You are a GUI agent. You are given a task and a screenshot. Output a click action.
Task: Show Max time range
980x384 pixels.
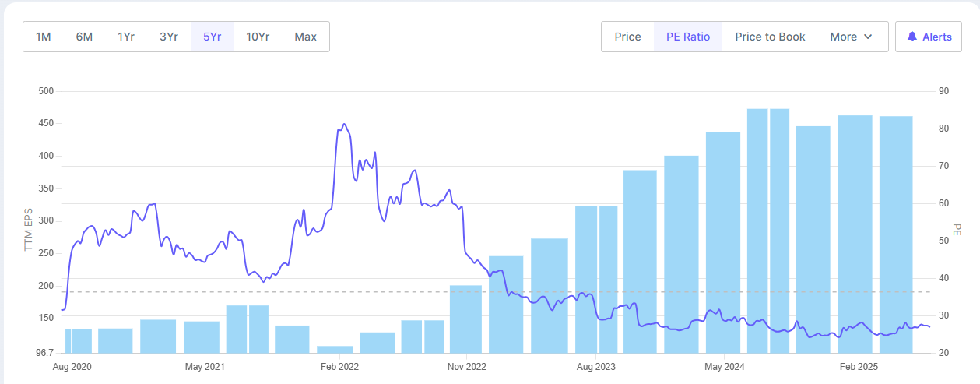(305, 37)
